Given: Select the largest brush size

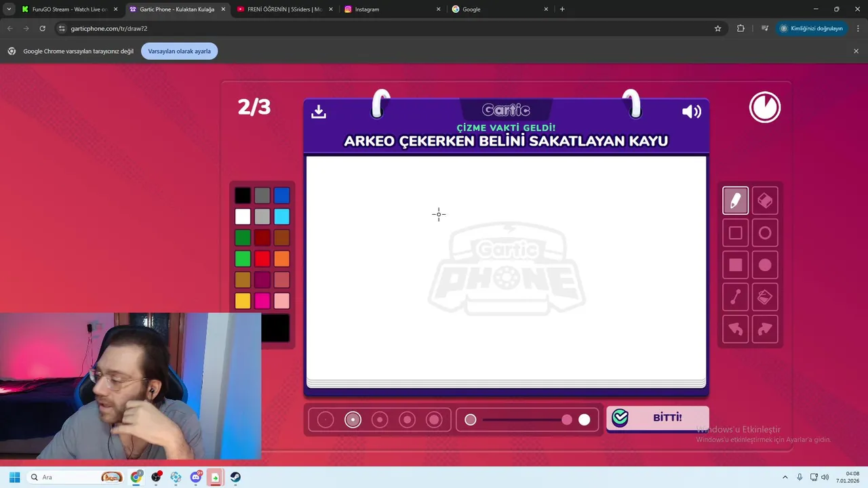Looking at the screenshot, I should point(434,420).
